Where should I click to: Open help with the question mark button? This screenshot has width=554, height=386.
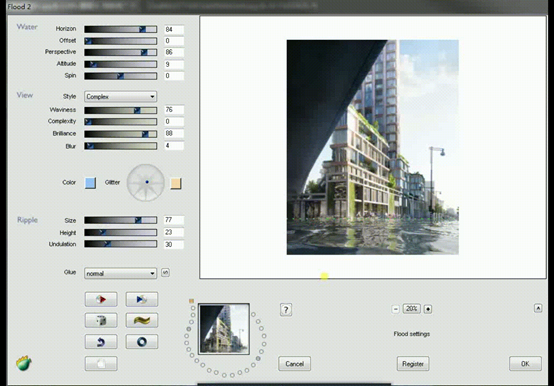286,310
